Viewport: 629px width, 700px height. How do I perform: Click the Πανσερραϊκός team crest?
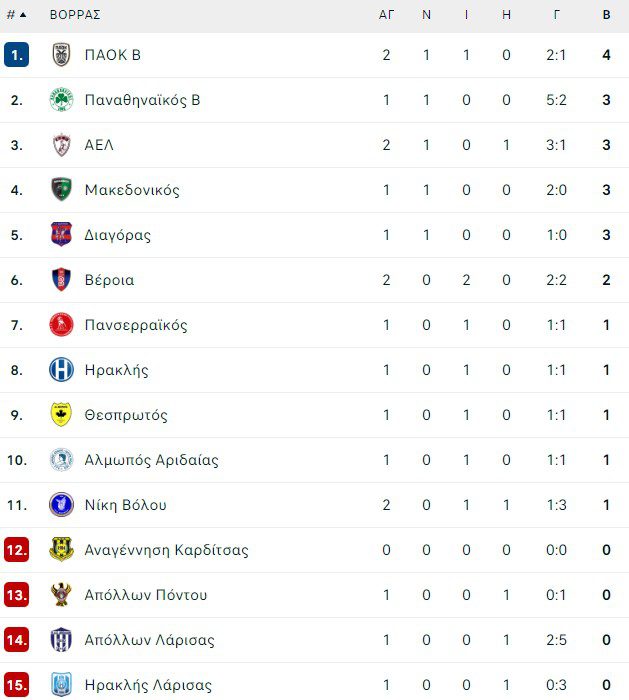[61, 325]
